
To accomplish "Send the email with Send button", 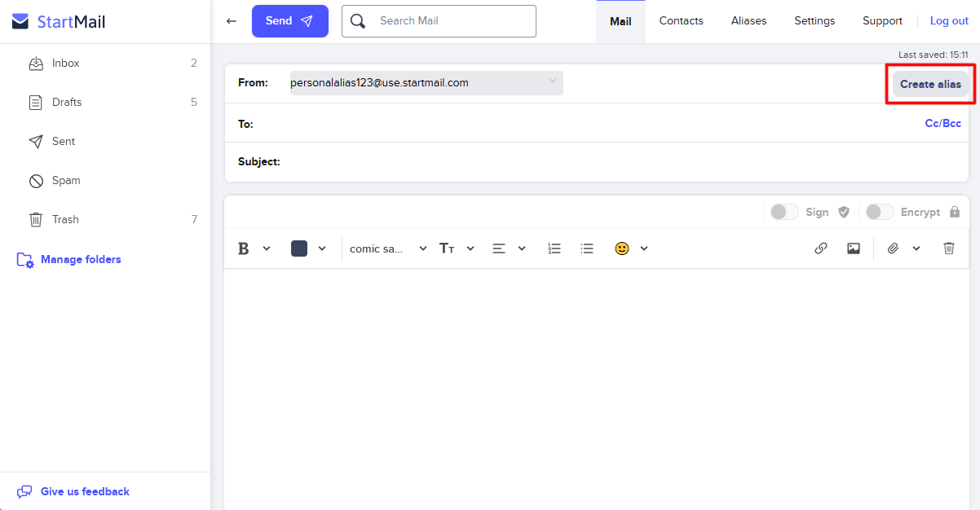I will (x=290, y=21).
